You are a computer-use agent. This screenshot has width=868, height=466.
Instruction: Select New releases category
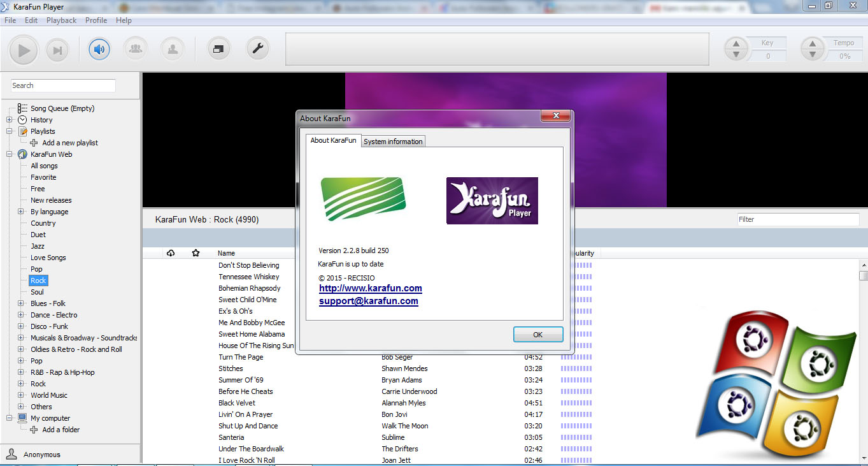click(51, 200)
